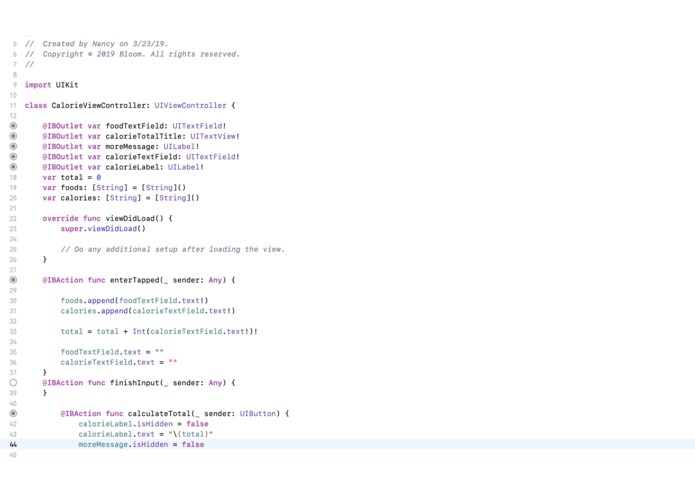695x494 pixels.
Task: Click the UIViewController superclass name
Action: tap(190, 105)
